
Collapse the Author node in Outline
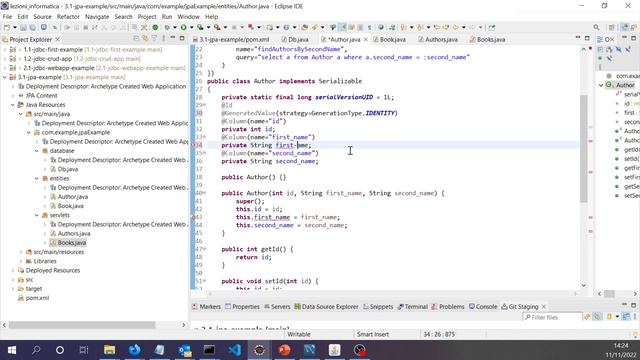(601, 85)
